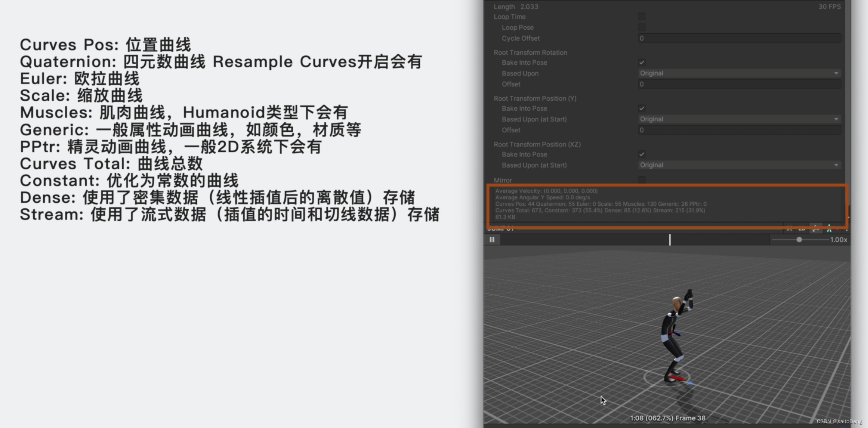Open Position (Y) Based Upon (at Start) dropdown
Image resolution: width=868 pixels, height=428 pixels.
tap(739, 119)
